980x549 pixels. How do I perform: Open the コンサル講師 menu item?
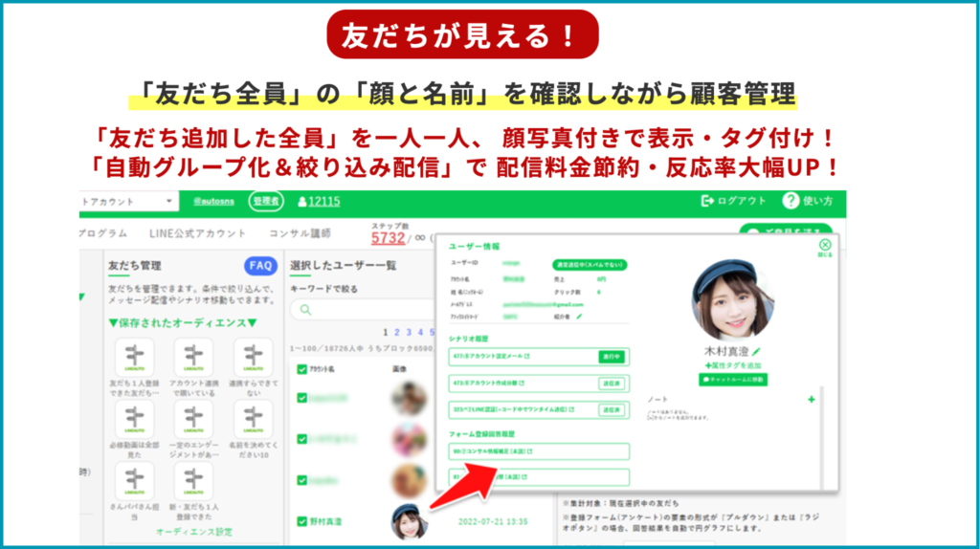(x=300, y=233)
